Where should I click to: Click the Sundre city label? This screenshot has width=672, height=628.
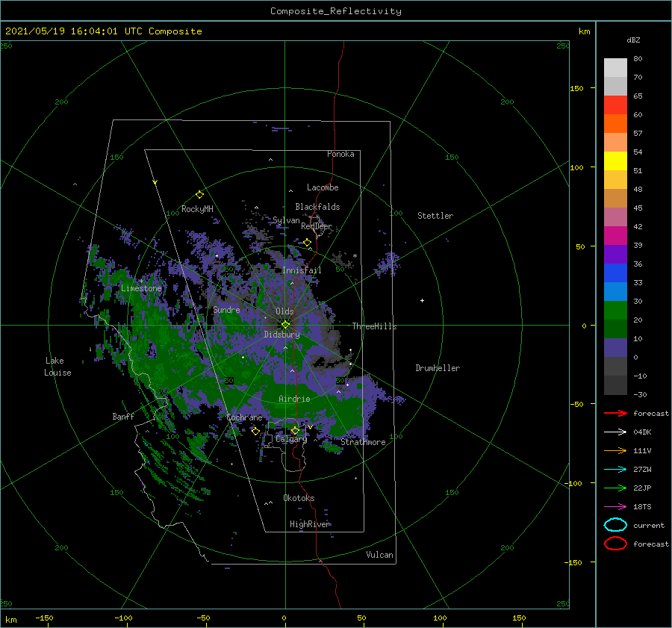(x=226, y=309)
